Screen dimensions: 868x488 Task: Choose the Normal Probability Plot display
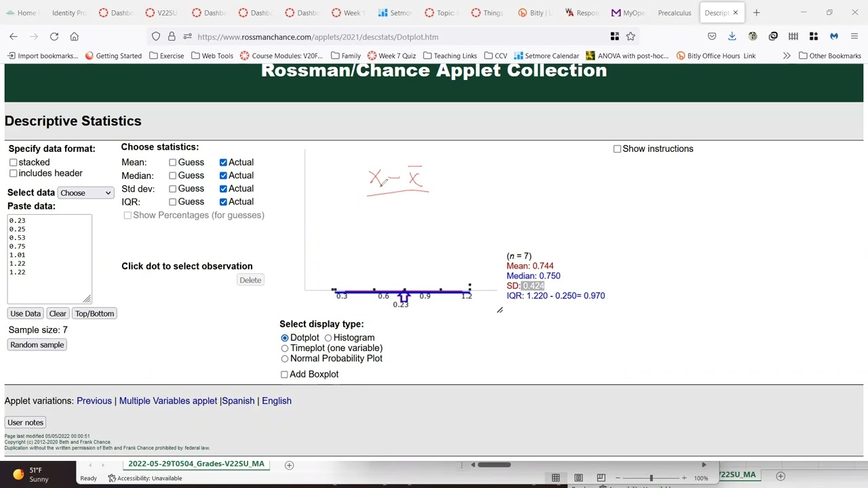tap(285, 359)
